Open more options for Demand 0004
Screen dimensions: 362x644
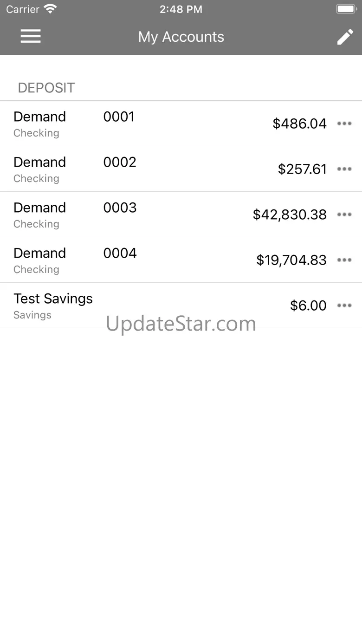pos(344,260)
